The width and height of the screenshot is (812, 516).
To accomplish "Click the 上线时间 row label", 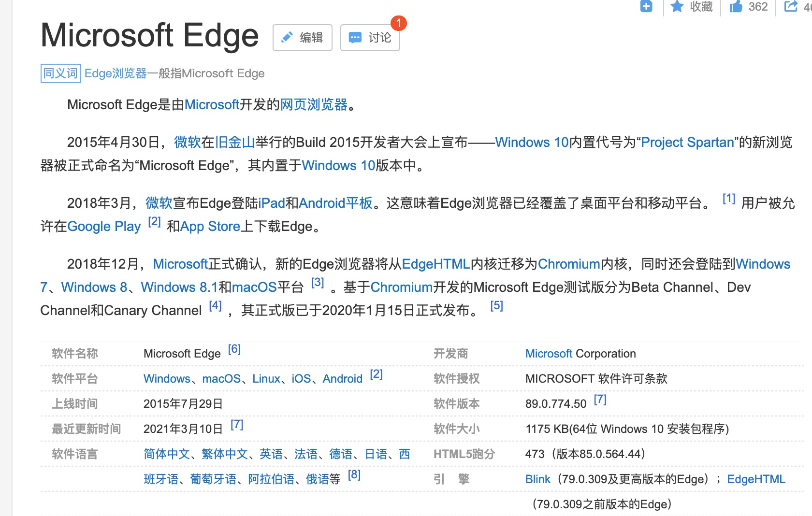I will tap(75, 404).
